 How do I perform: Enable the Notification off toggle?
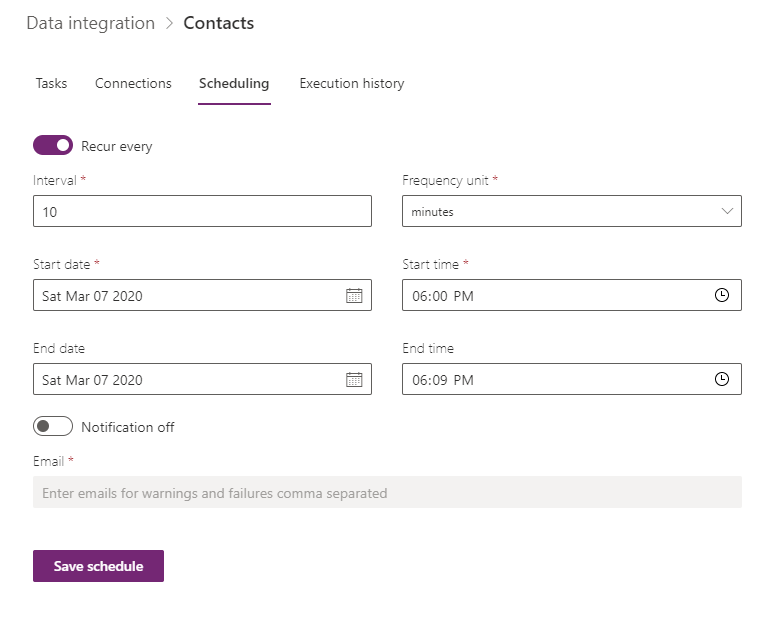tap(53, 427)
